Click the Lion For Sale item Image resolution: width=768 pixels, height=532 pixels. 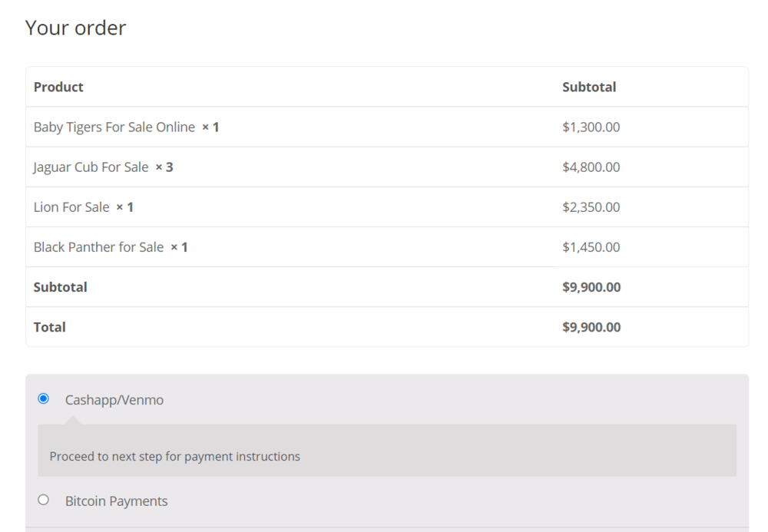71,207
